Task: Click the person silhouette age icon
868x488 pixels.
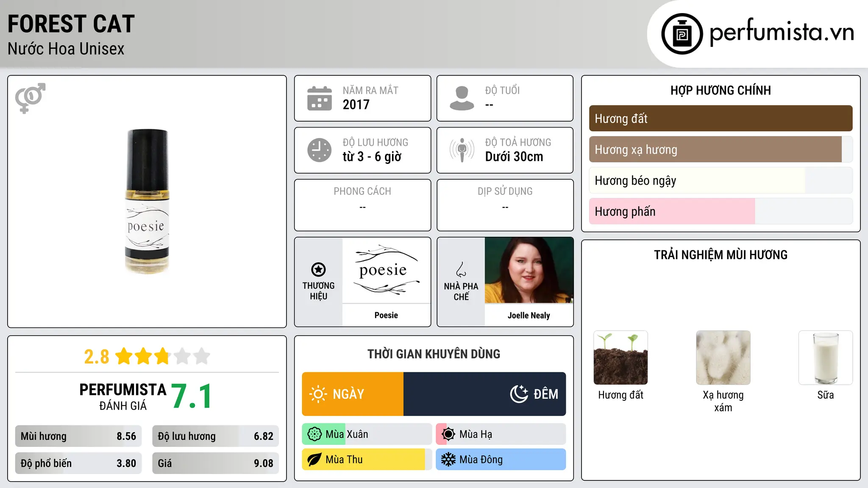Action: point(462,98)
